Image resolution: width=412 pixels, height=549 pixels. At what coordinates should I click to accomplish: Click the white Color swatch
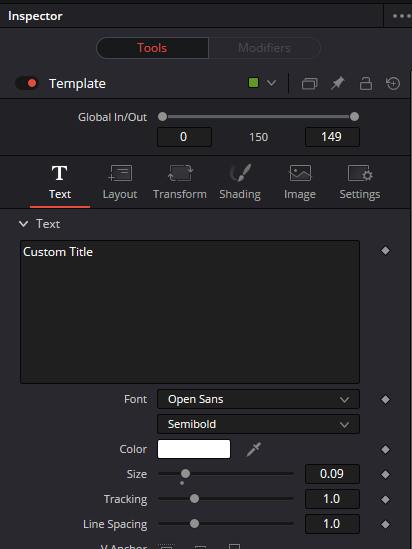[x=194, y=449]
